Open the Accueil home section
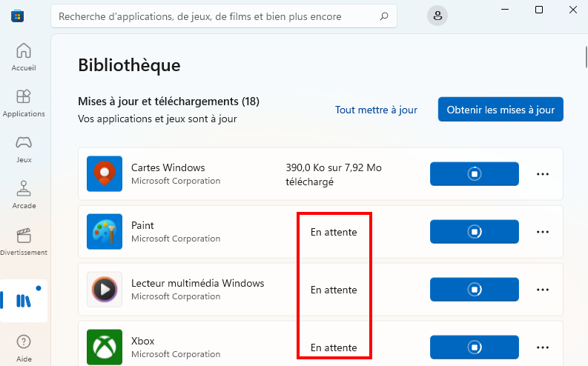The image size is (588, 366). pos(24,56)
